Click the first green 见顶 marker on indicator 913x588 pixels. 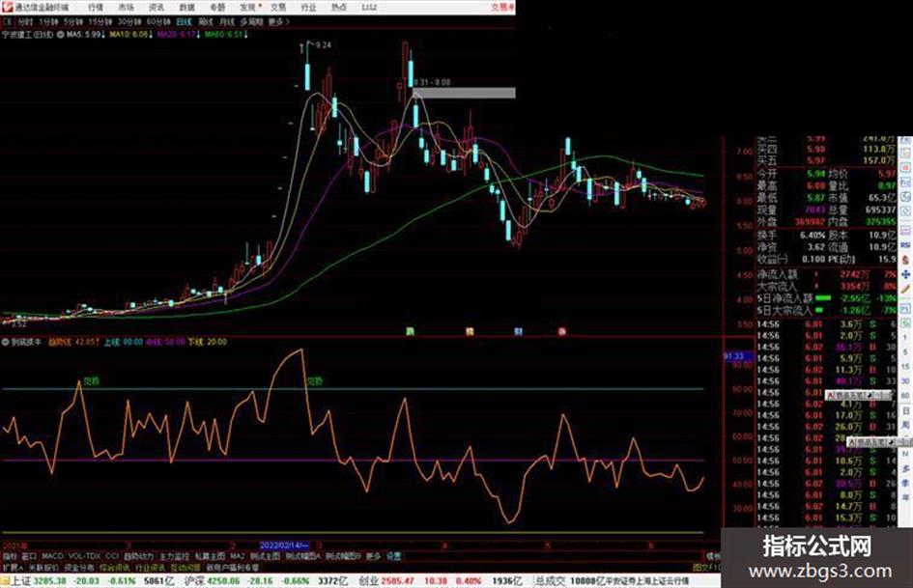pos(92,380)
